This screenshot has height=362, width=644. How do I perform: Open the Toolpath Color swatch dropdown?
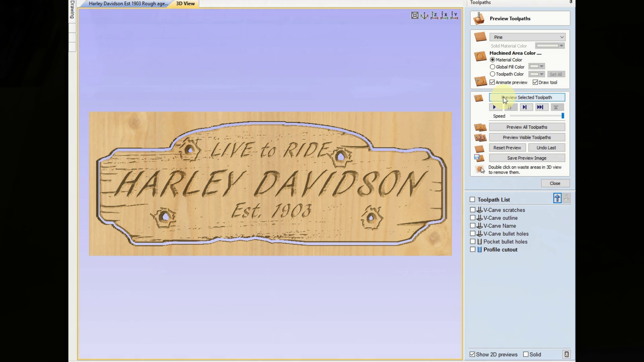point(536,74)
